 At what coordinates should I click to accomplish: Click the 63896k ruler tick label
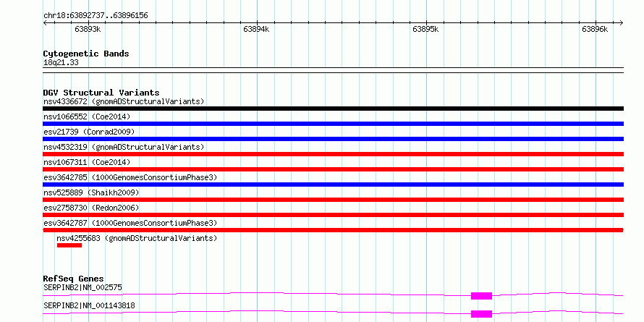pyautogui.click(x=595, y=29)
